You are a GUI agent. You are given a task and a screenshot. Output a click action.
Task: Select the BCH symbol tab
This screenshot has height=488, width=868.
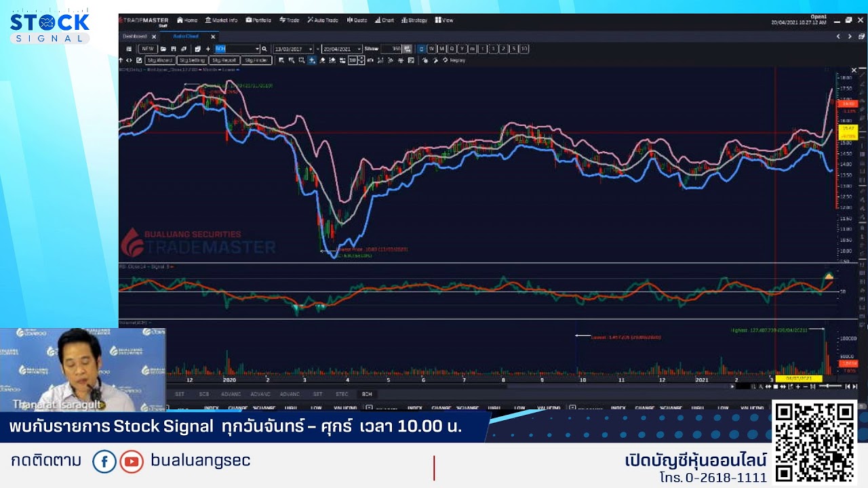pos(367,394)
